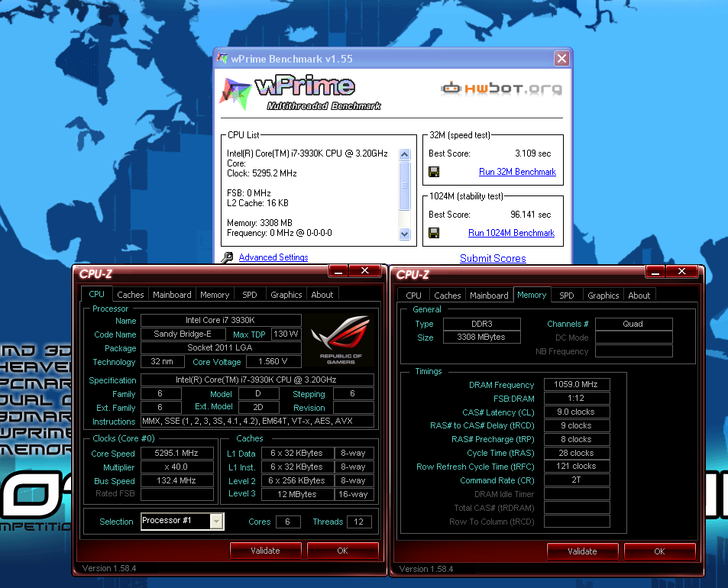Click the Core Speed 5295.1 MHz field
728x588 pixels.
[177, 454]
